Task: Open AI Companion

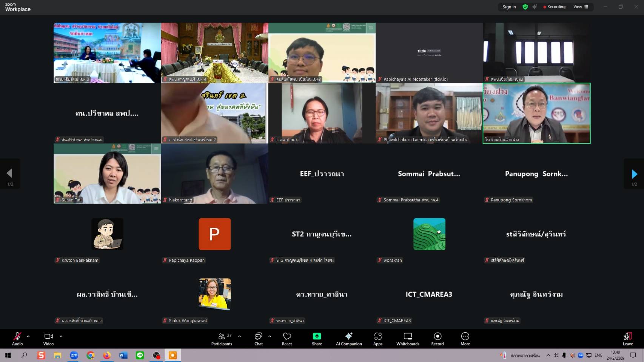Action: coord(349,338)
